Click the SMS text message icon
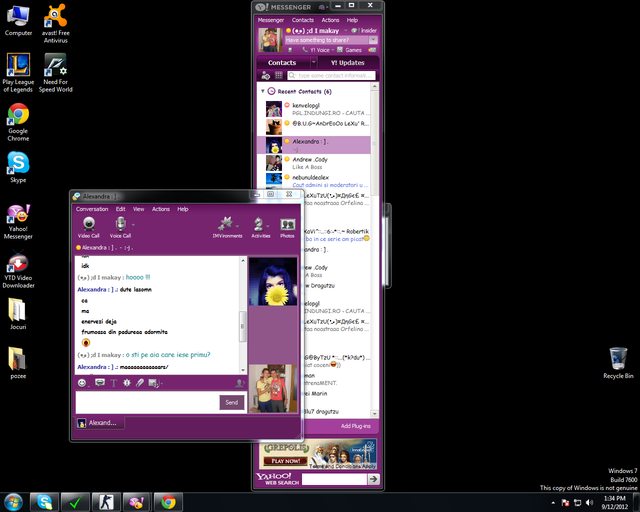This screenshot has height=512, width=640. [100, 383]
